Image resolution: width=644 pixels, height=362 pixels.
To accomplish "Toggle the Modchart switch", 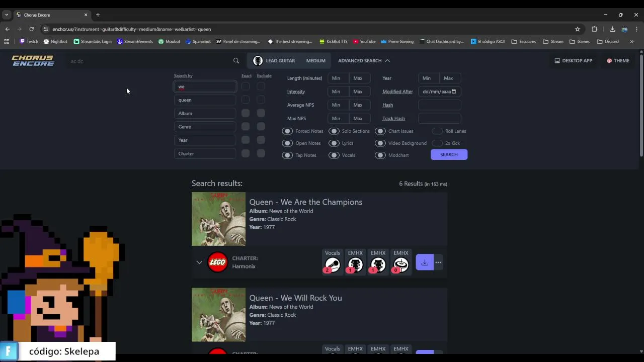I will pyautogui.click(x=380, y=155).
